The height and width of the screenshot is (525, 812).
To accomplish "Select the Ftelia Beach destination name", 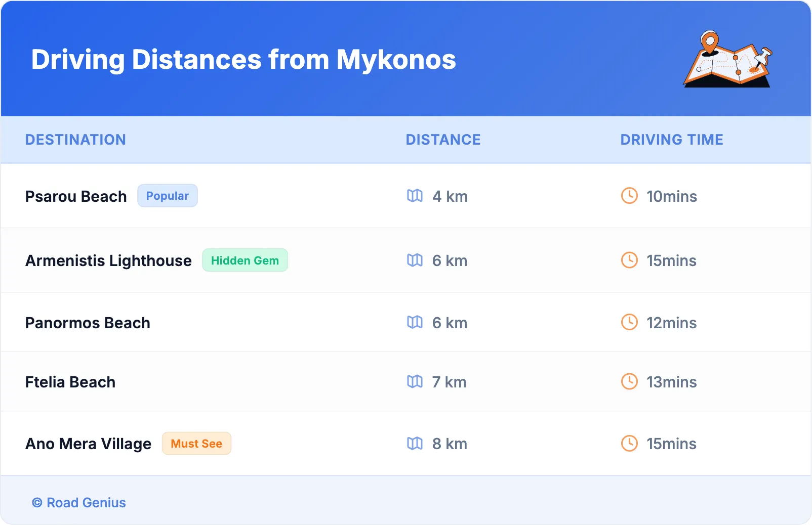I will pyautogui.click(x=70, y=382).
